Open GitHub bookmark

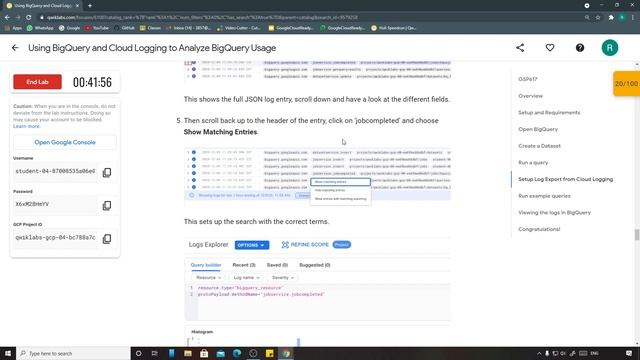(124, 28)
